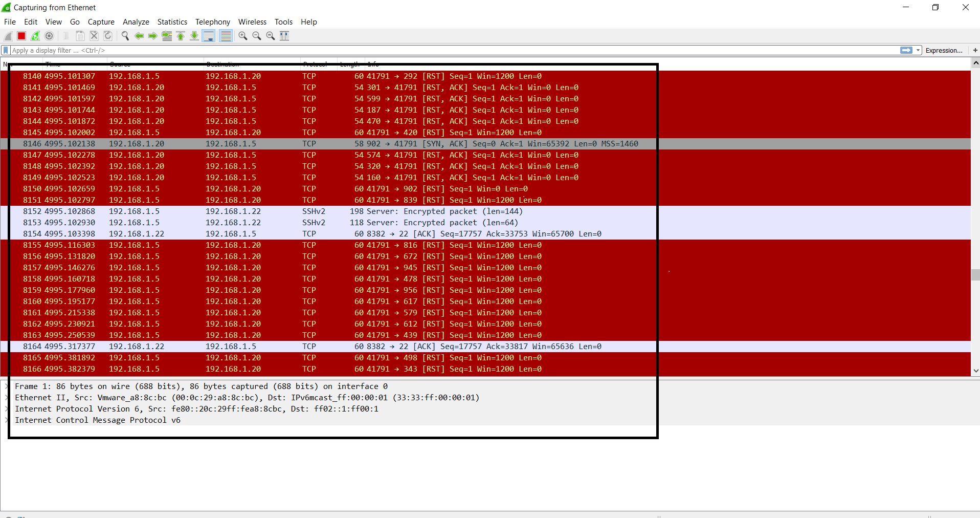Expand the Internet Protocol Version 6 details
The image size is (980, 518).
click(x=6, y=409)
